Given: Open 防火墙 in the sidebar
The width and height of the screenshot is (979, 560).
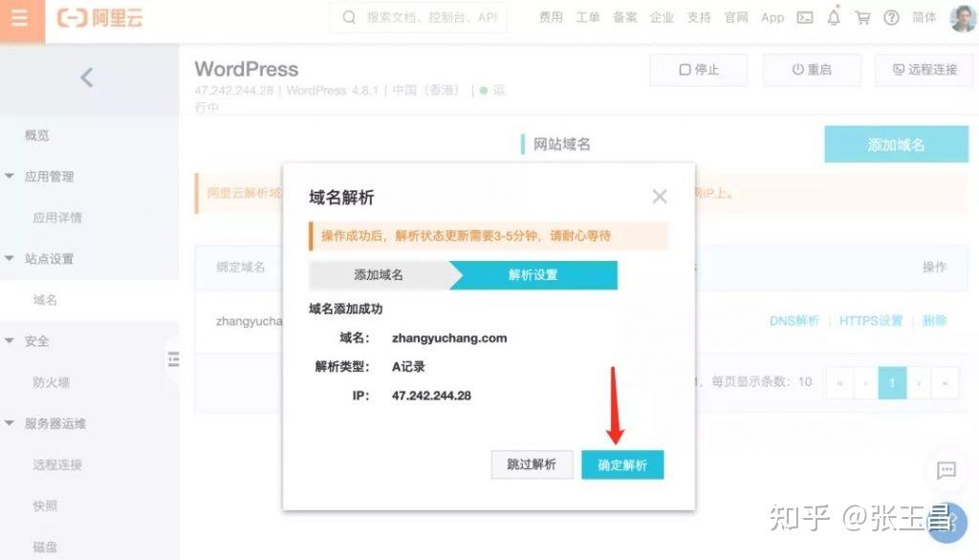Looking at the screenshot, I should tap(52, 382).
